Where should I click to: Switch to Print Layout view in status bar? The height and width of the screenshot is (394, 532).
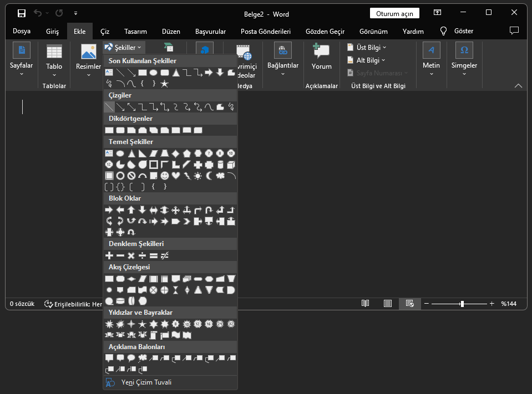point(387,304)
